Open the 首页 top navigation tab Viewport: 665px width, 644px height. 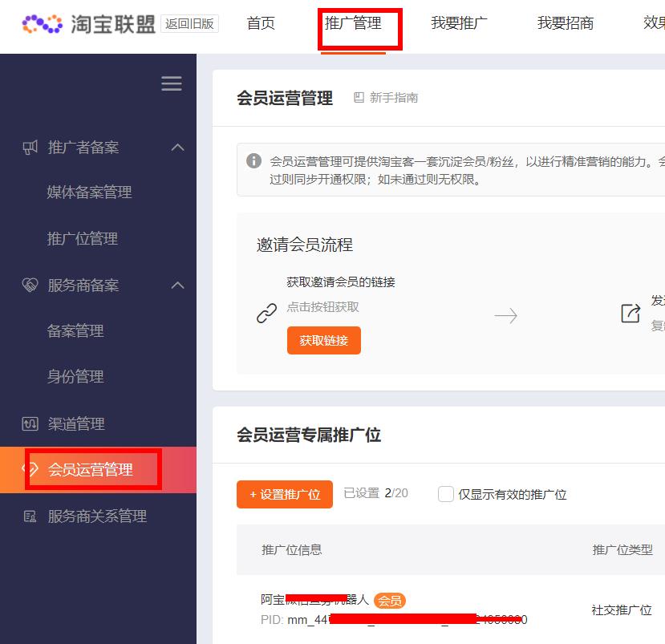point(261,23)
